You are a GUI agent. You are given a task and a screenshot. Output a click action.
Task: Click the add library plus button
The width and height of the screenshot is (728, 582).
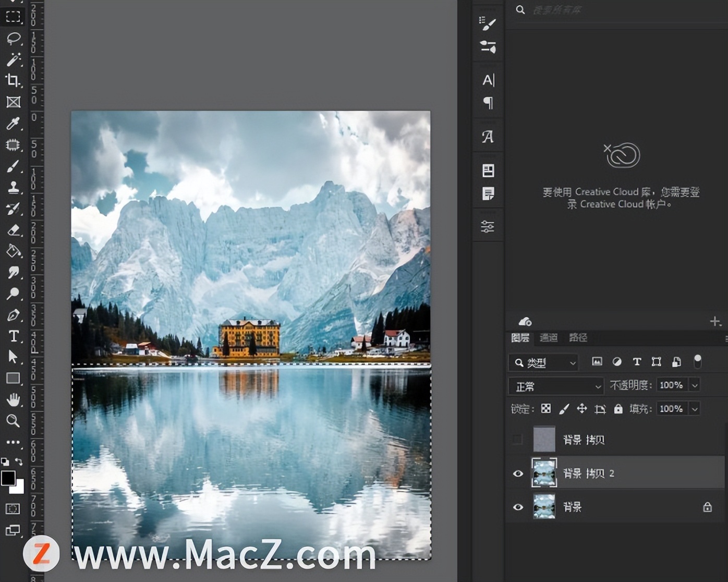pyautogui.click(x=715, y=321)
